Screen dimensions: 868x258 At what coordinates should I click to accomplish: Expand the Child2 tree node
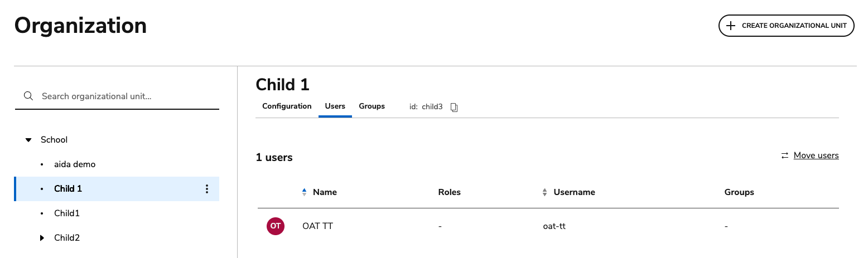click(x=42, y=238)
